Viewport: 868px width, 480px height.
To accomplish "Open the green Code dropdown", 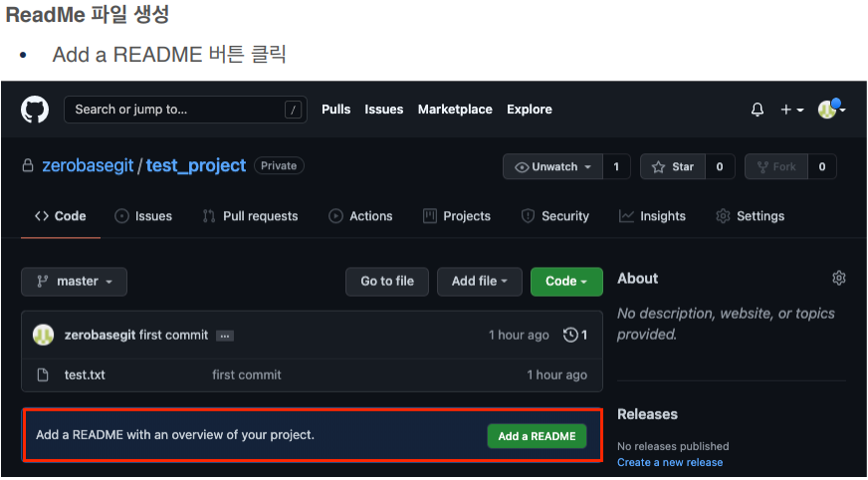I will (566, 281).
